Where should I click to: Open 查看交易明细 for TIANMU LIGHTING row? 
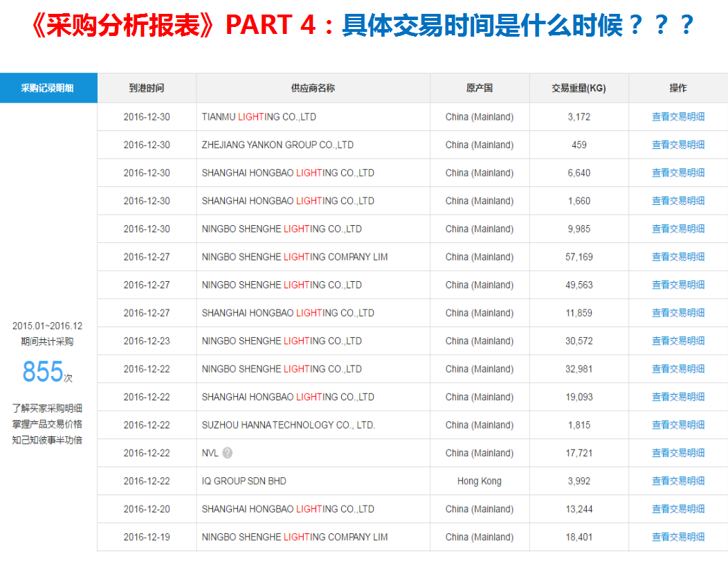pos(677,117)
